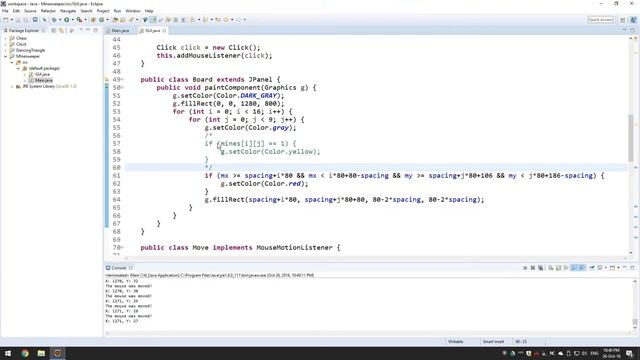Click the New Java Class icon
Viewport: 640px width, 360px height.
click(x=101, y=20)
